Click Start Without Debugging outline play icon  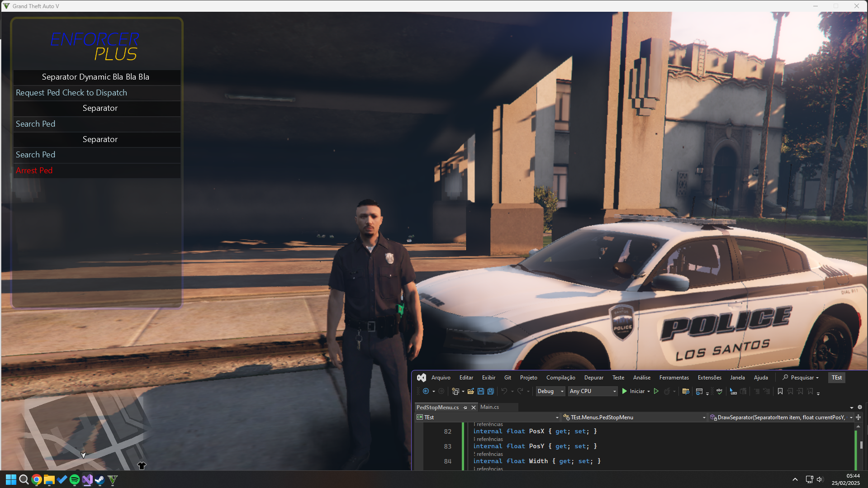(x=656, y=391)
